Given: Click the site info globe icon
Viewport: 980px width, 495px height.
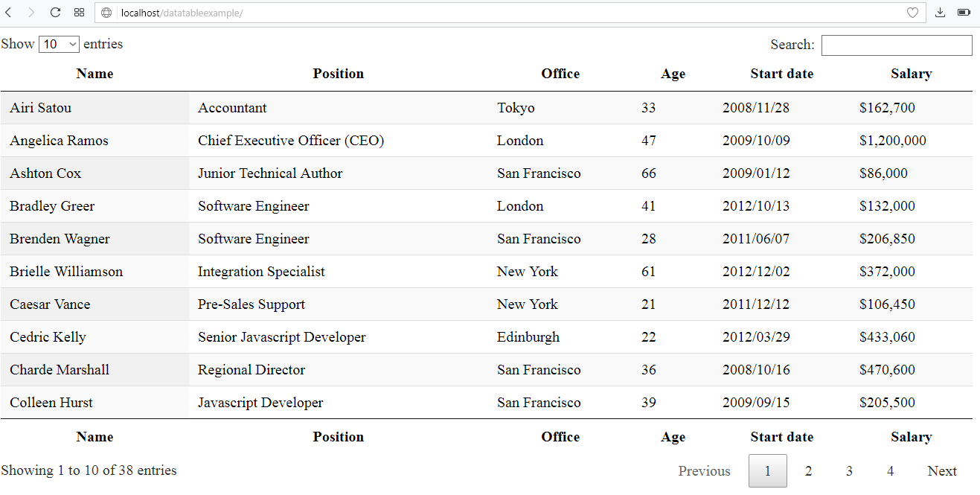Looking at the screenshot, I should 106,12.
